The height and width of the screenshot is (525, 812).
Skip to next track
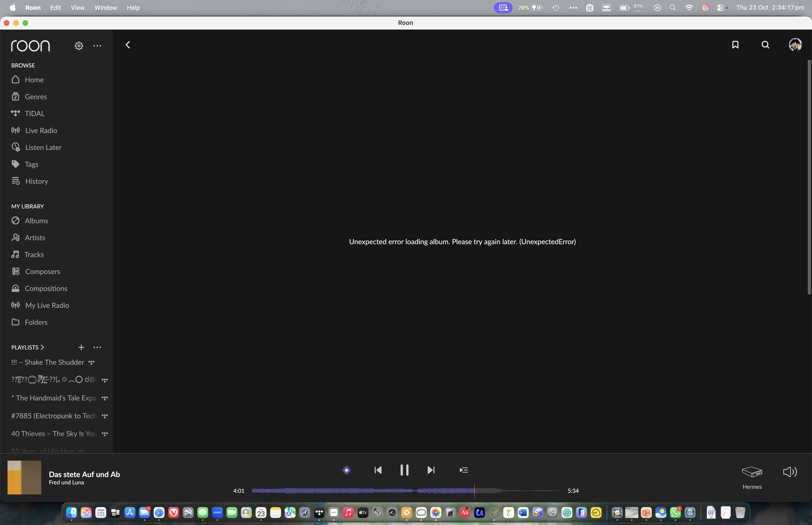click(431, 470)
